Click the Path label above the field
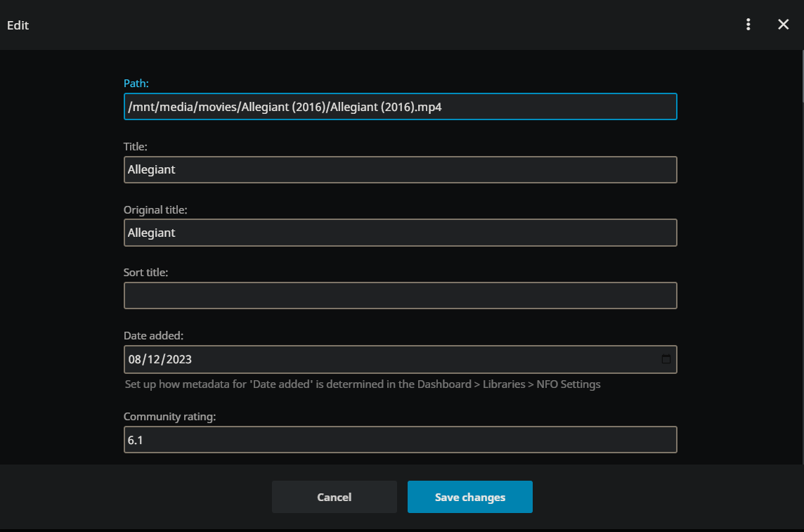 (136, 84)
